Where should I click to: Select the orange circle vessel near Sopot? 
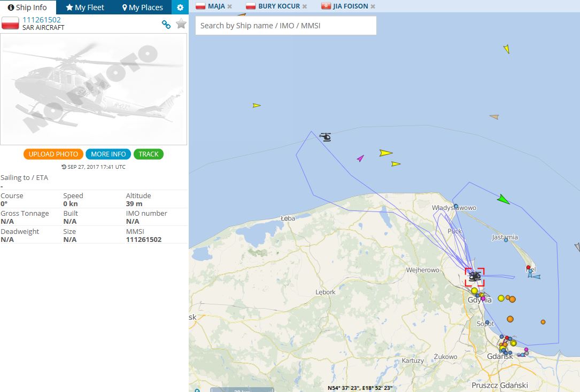pos(510,319)
